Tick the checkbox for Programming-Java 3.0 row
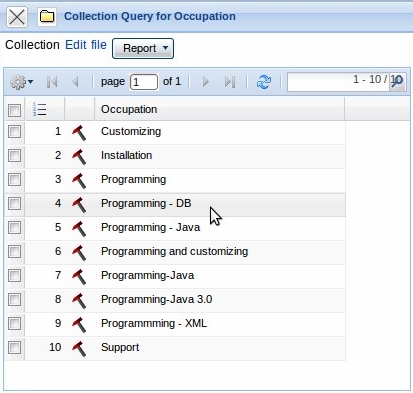The height and width of the screenshot is (393, 413). (x=14, y=300)
